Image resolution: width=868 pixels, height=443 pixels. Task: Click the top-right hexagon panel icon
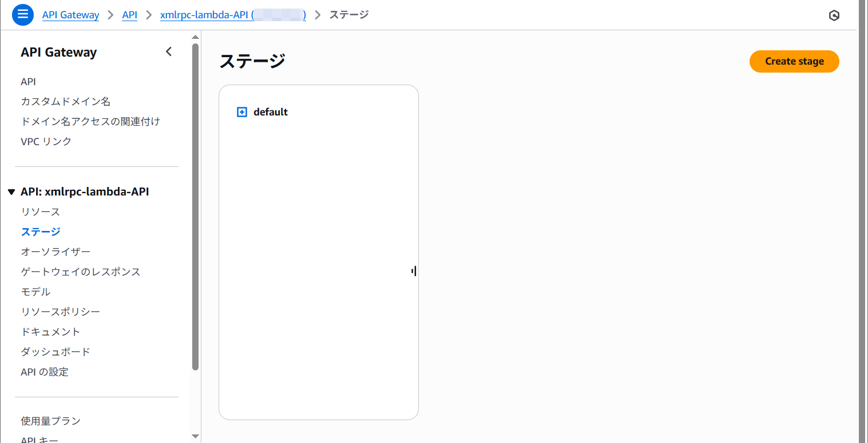point(834,15)
